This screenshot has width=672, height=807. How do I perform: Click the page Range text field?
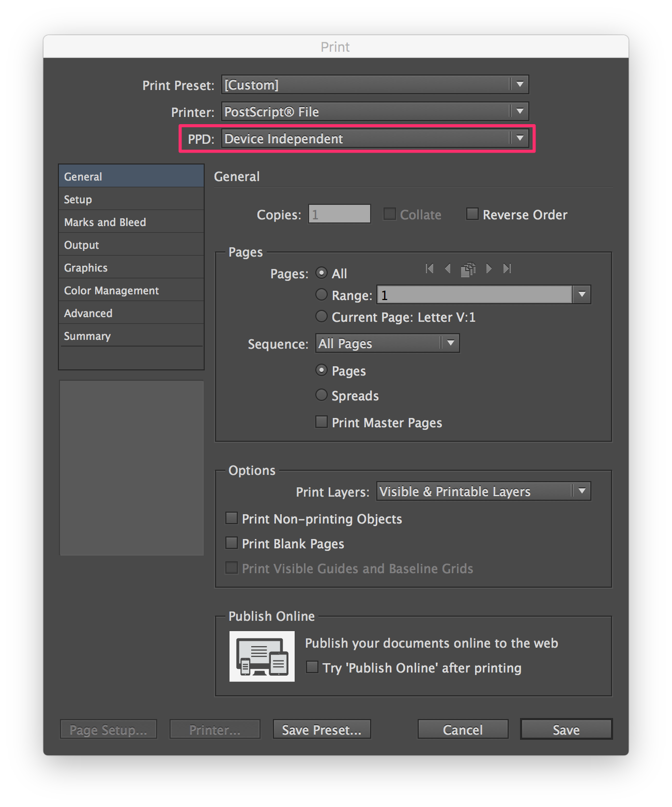pyautogui.click(x=475, y=295)
